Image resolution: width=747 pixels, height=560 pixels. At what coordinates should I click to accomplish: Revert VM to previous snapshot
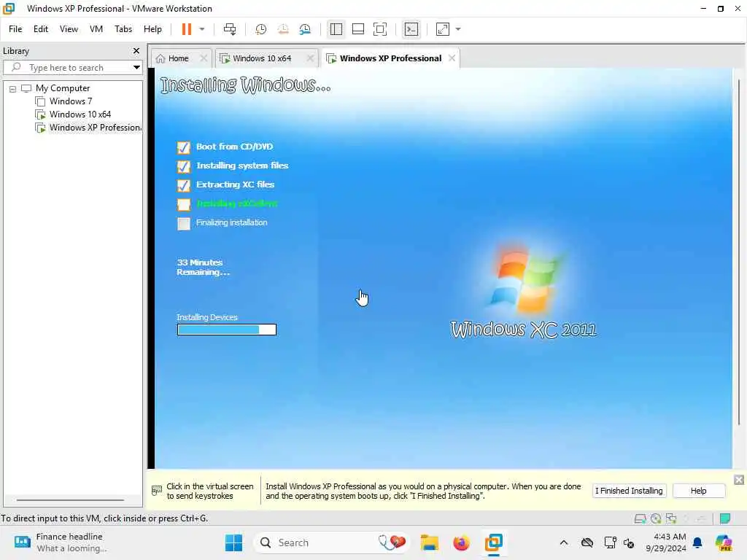tap(283, 29)
